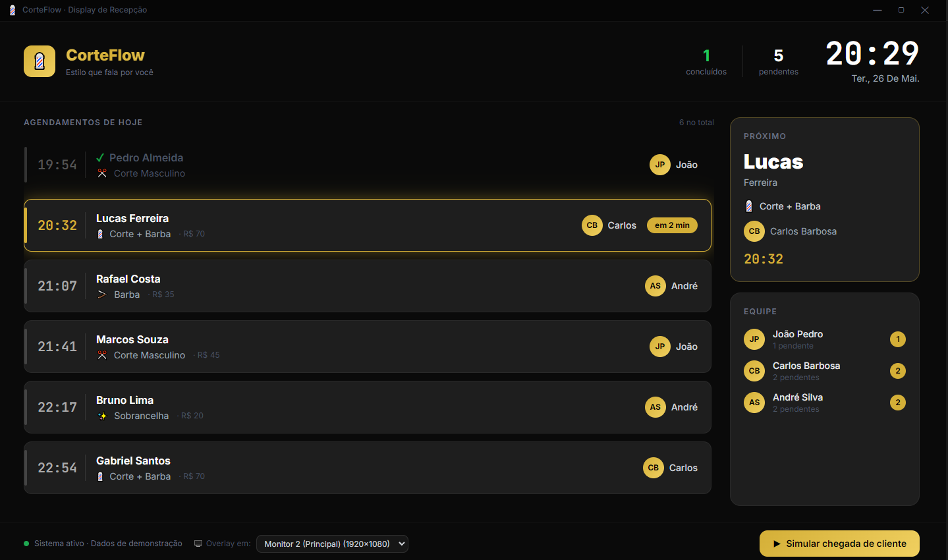The image size is (948, 560).
Task: Click the CorteFlow barber pole logo
Action: (x=40, y=61)
